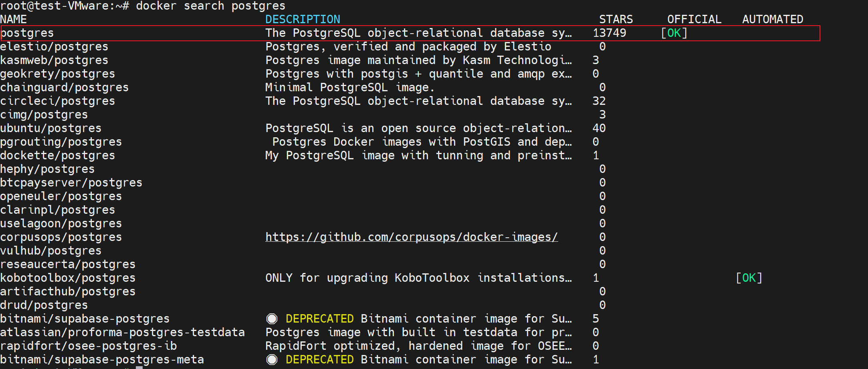This screenshot has width=868, height=369.
Task: Select the vulhub/postgres image name
Action: click(x=51, y=251)
